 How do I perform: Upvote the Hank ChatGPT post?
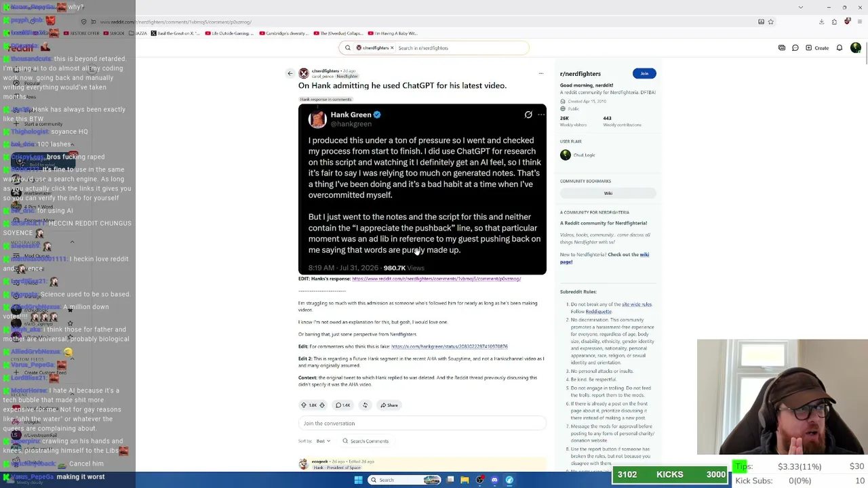[x=304, y=405]
